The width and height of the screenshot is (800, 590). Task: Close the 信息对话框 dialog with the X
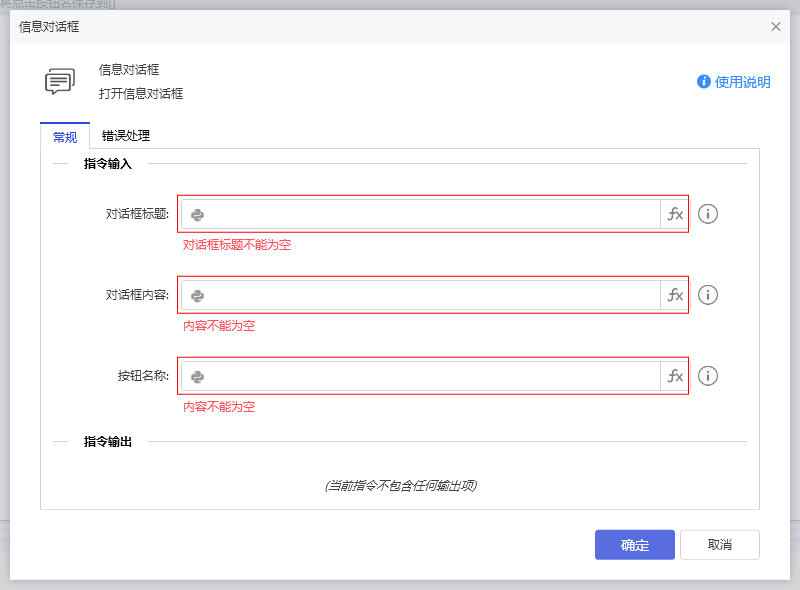(x=775, y=26)
